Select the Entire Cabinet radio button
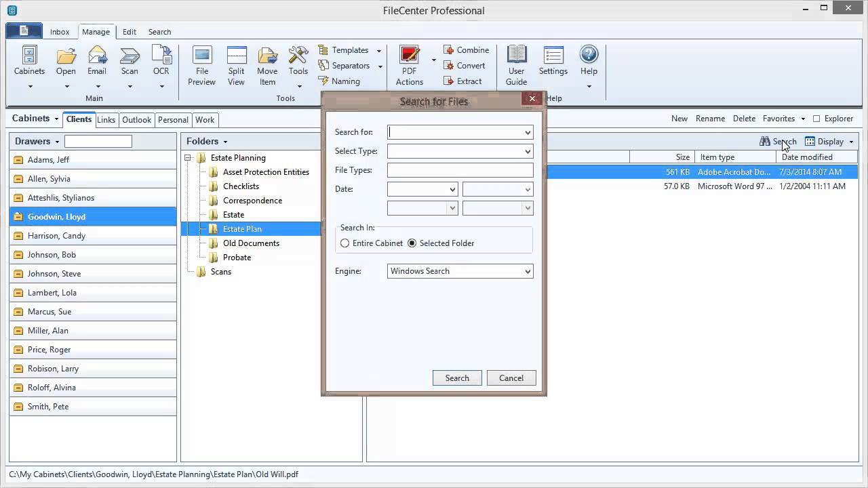 pos(345,243)
